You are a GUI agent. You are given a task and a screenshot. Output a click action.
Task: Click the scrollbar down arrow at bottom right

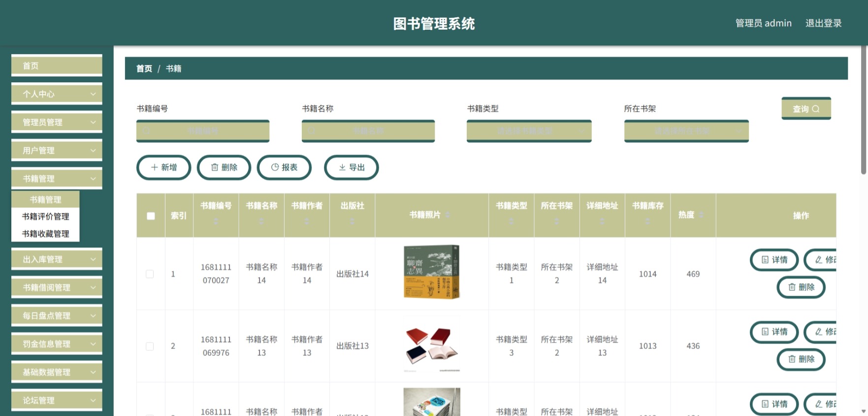coord(864,411)
